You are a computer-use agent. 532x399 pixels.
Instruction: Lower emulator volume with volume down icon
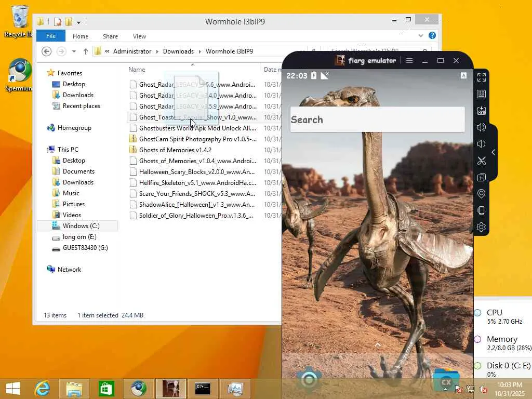pos(481,144)
